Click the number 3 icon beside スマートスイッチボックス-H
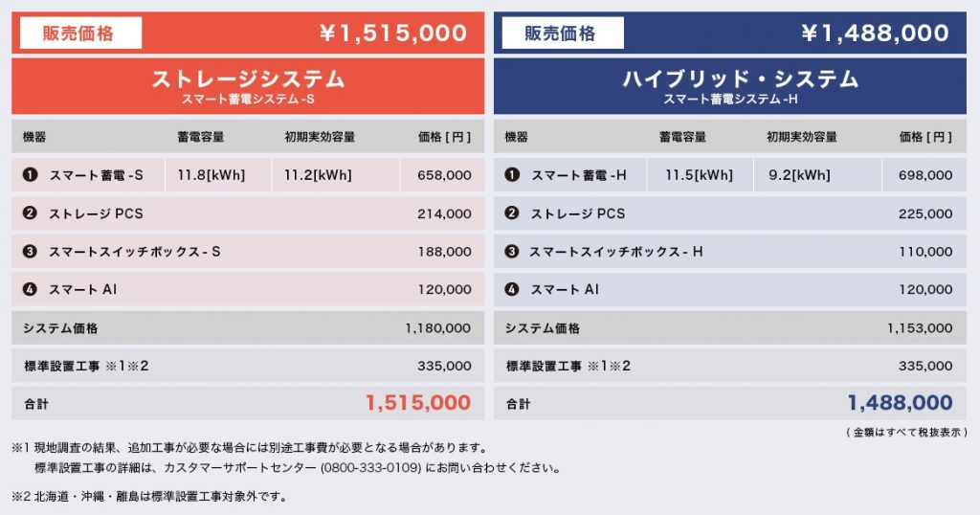 [512, 252]
